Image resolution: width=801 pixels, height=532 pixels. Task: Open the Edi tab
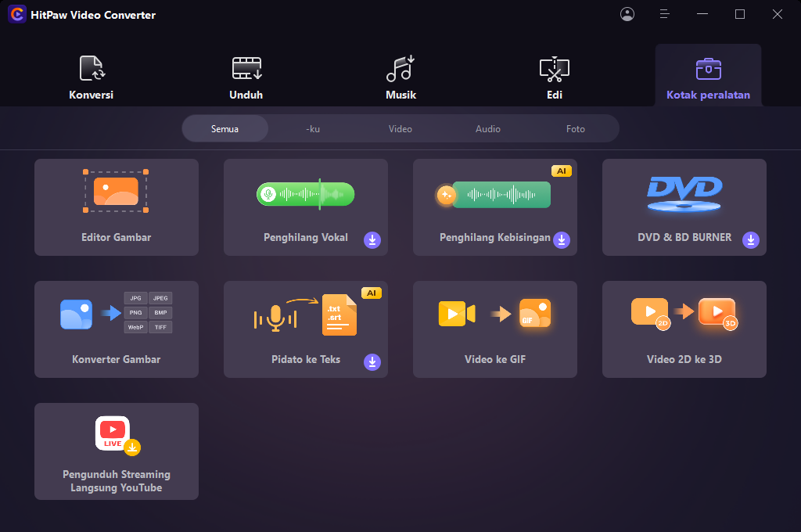[555, 77]
